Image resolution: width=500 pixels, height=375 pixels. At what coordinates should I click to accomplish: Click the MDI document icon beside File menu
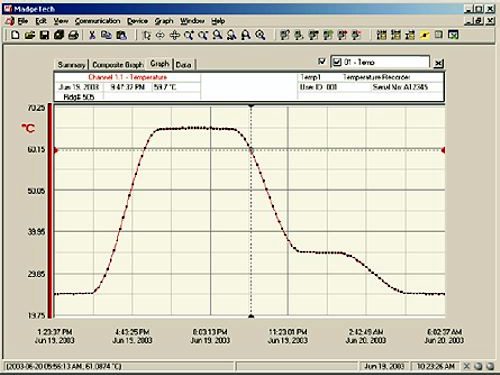coord(9,21)
